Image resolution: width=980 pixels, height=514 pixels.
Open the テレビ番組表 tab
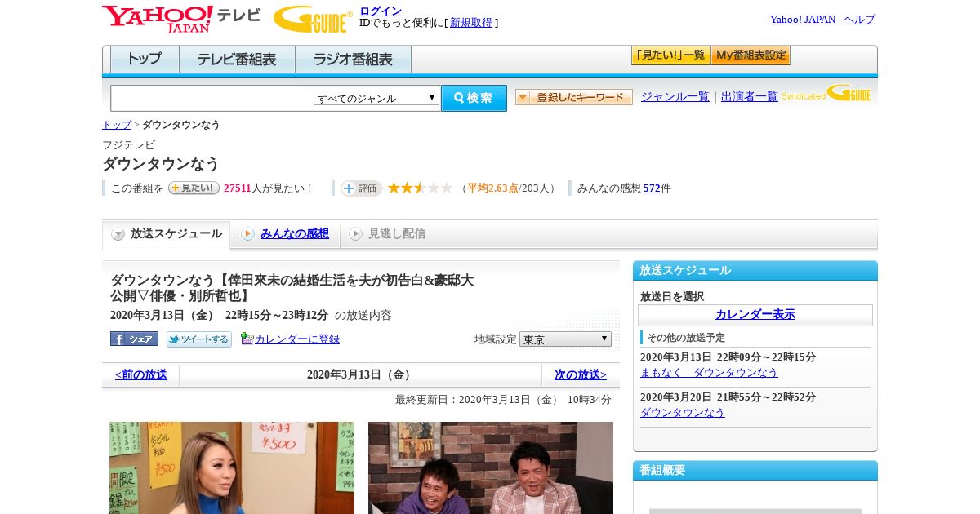(237, 59)
